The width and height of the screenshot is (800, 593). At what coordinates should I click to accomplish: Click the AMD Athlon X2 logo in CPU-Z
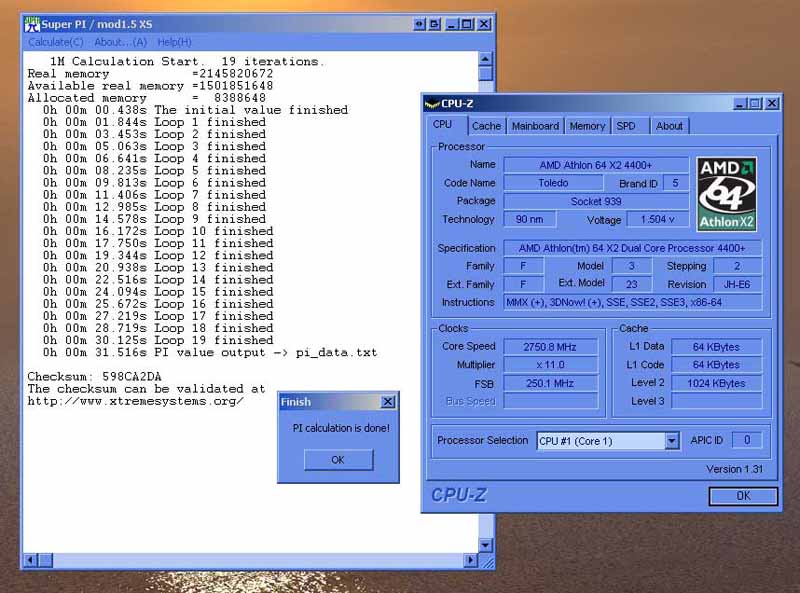tap(727, 194)
